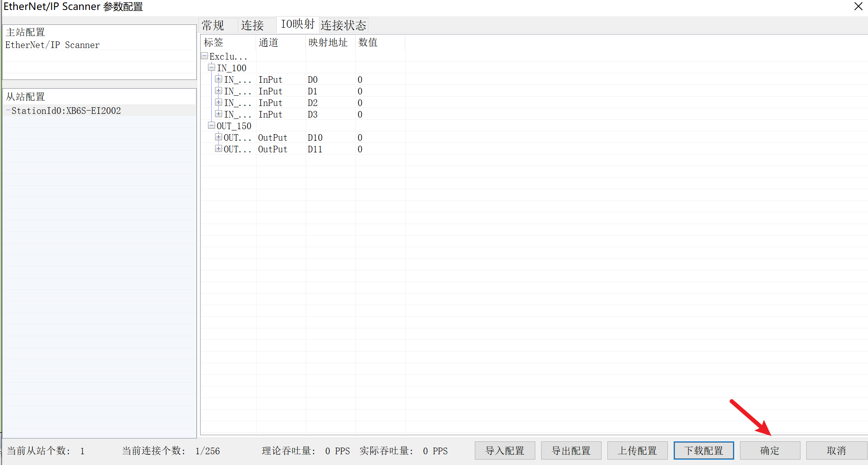The height and width of the screenshot is (465, 868).
Task: Select the IO映射 tab
Action: [298, 24]
